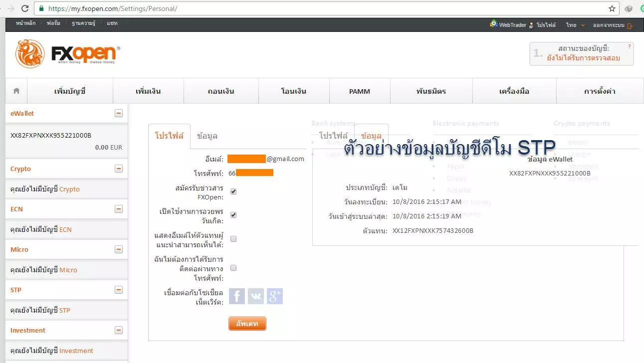Click the orange Micro account link
The height and width of the screenshot is (363, 644).
pyautogui.click(x=68, y=270)
